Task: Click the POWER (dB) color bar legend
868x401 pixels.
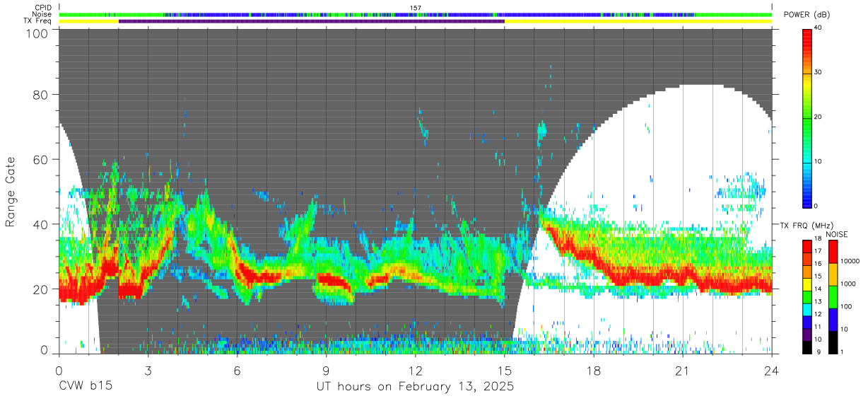Action: pos(808,117)
